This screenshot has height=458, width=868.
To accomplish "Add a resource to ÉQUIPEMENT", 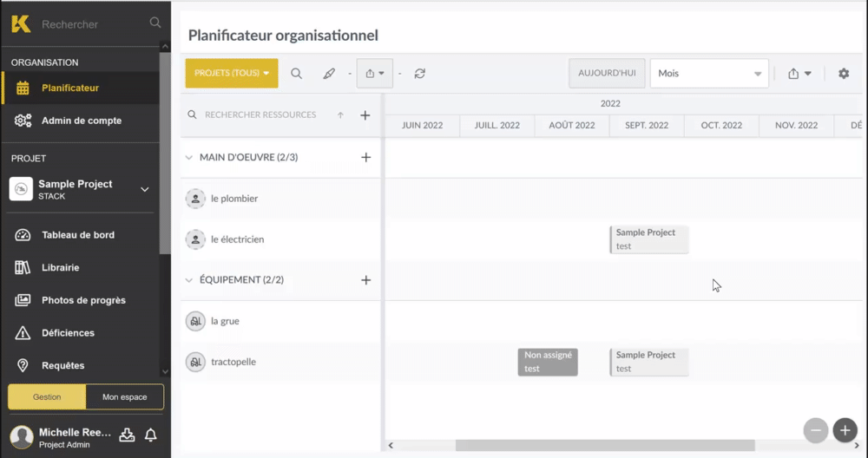I will (x=366, y=280).
